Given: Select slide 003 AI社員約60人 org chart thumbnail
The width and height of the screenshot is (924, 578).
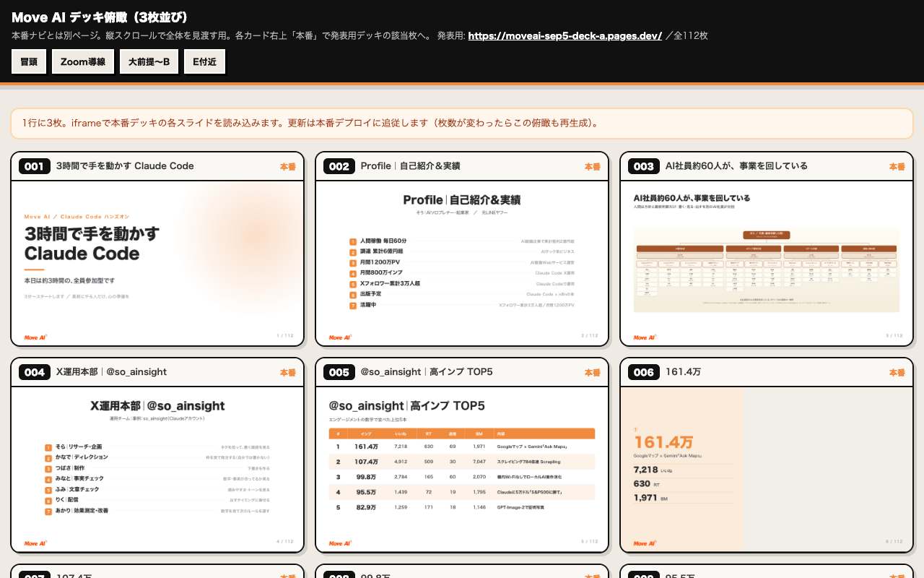Looking at the screenshot, I should [x=767, y=263].
